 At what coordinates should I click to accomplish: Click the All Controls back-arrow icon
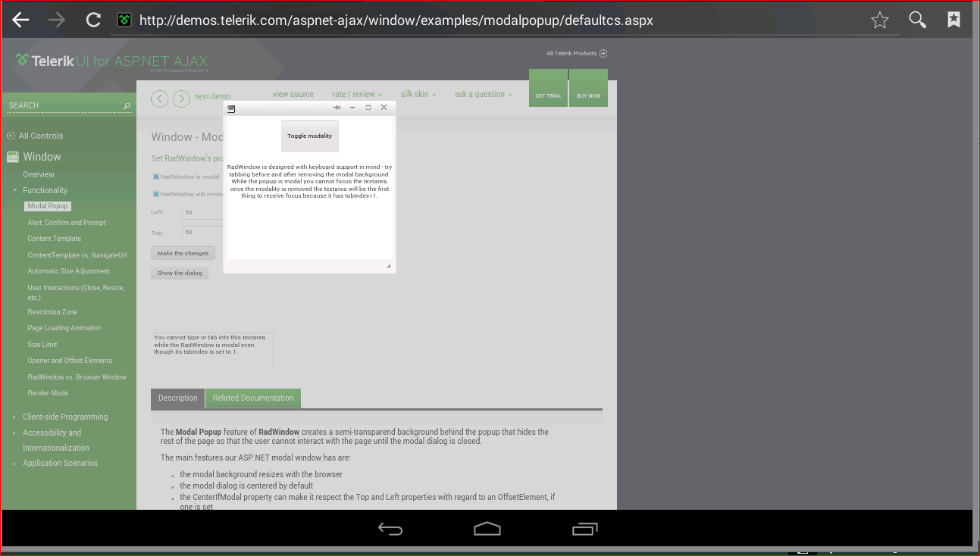[11, 136]
